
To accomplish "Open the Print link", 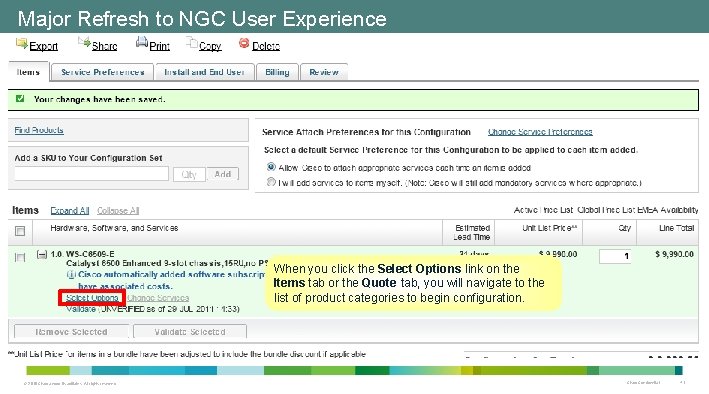I will tap(160, 46).
